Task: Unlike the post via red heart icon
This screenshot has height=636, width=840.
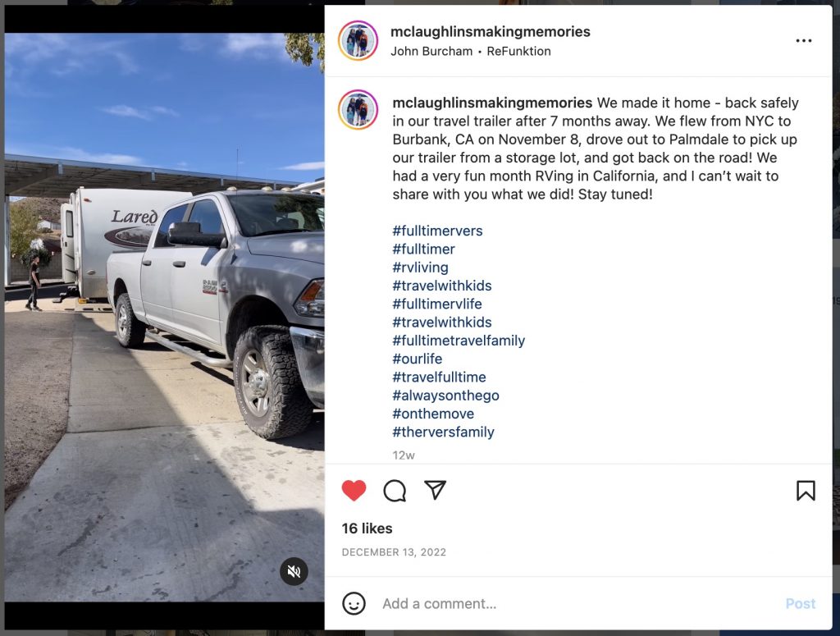Action: [x=354, y=490]
